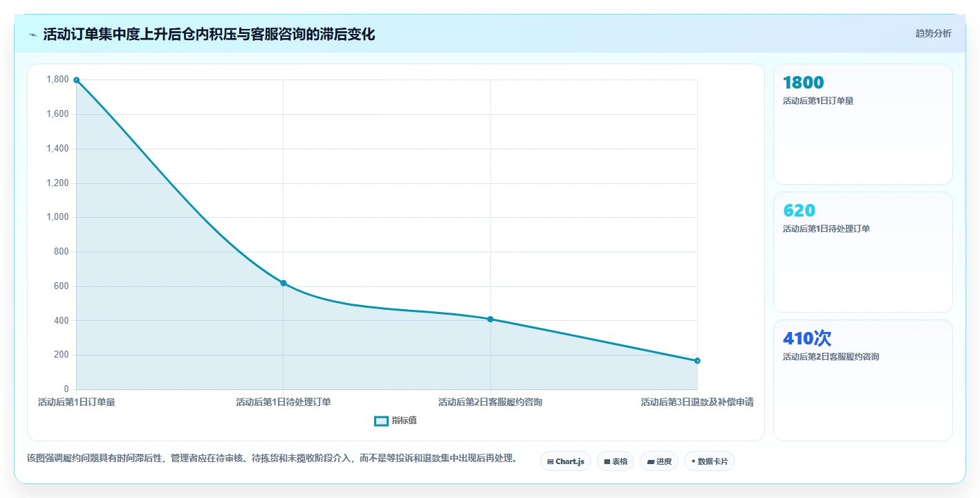
Task: Select the 表格 tag button
Action: [615, 461]
